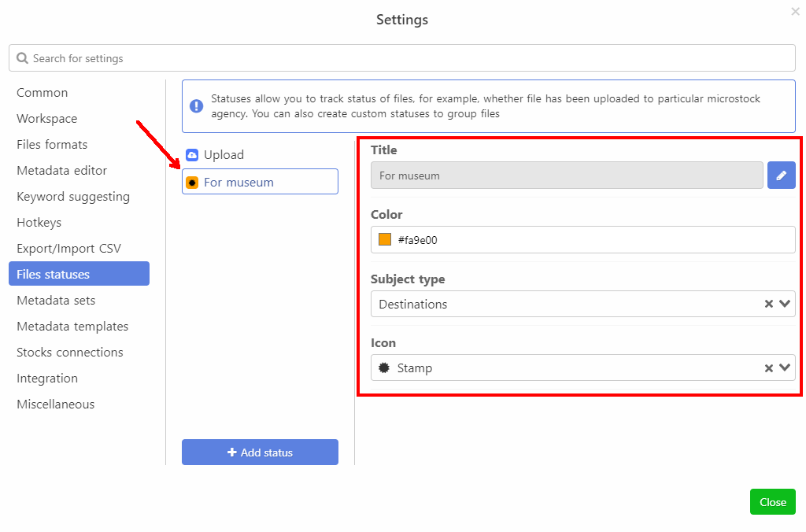Open Metadata editor settings
Image resolution: width=806 pixels, height=532 pixels.
point(61,171)
